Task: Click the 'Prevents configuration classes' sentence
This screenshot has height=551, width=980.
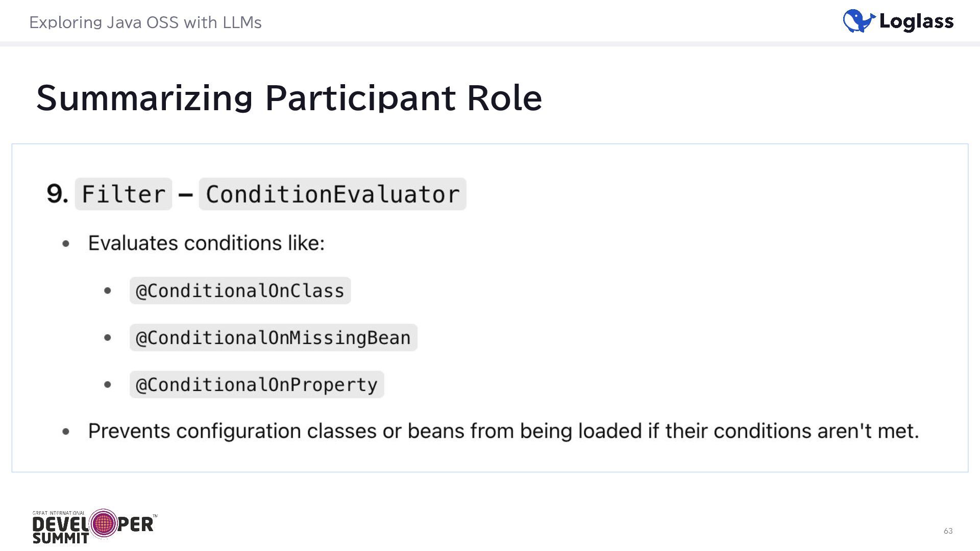Action: (503, 431)
